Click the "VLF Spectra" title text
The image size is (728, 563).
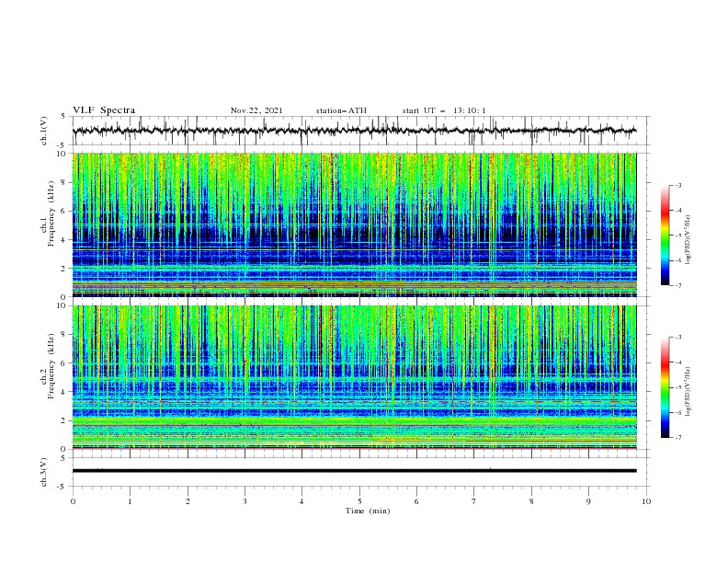pyautogui.click(x=104, y=110)
